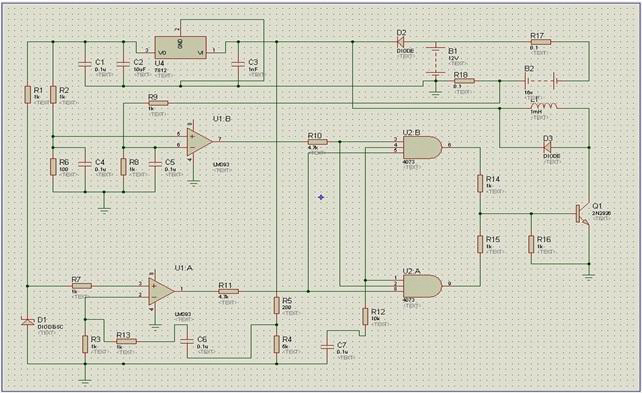Click resistor R17 at top right

pyautogui.click(x=540, y=42)
